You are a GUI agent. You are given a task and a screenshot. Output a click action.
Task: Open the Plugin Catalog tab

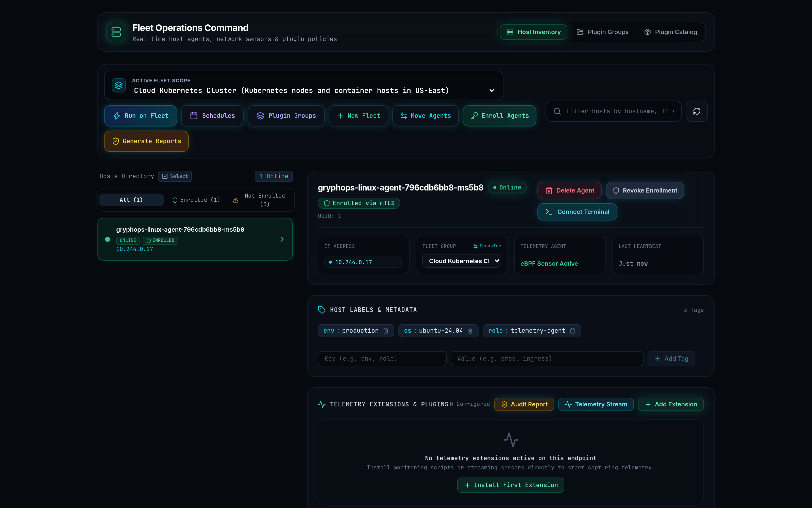[x=671, y=32]
